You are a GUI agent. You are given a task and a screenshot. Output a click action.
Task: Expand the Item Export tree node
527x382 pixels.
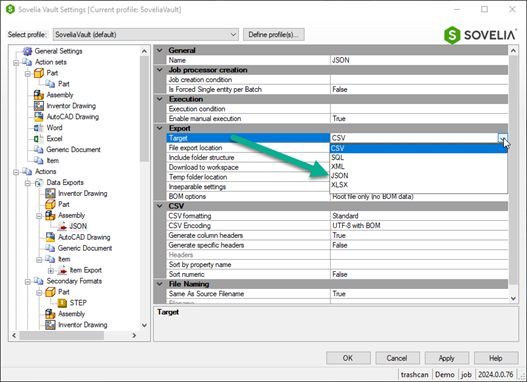[51, 270]
